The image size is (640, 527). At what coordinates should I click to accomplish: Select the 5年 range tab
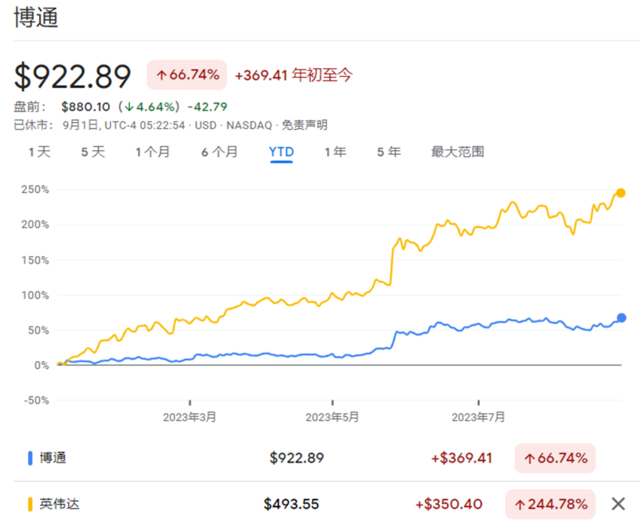coord(388,152)
